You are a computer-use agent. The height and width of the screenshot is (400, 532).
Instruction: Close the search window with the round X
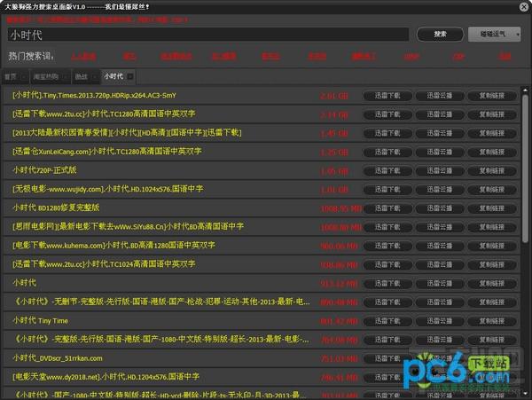(524, 6)
